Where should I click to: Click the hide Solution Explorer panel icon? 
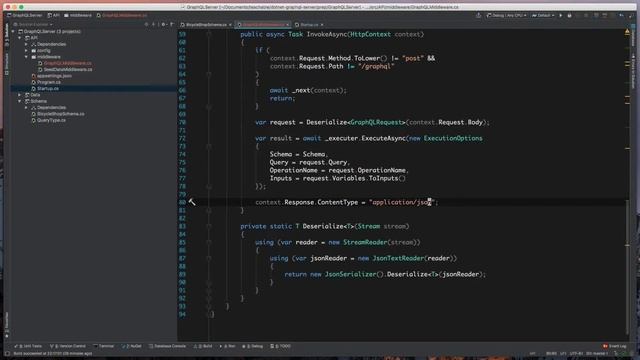(171, 24)
